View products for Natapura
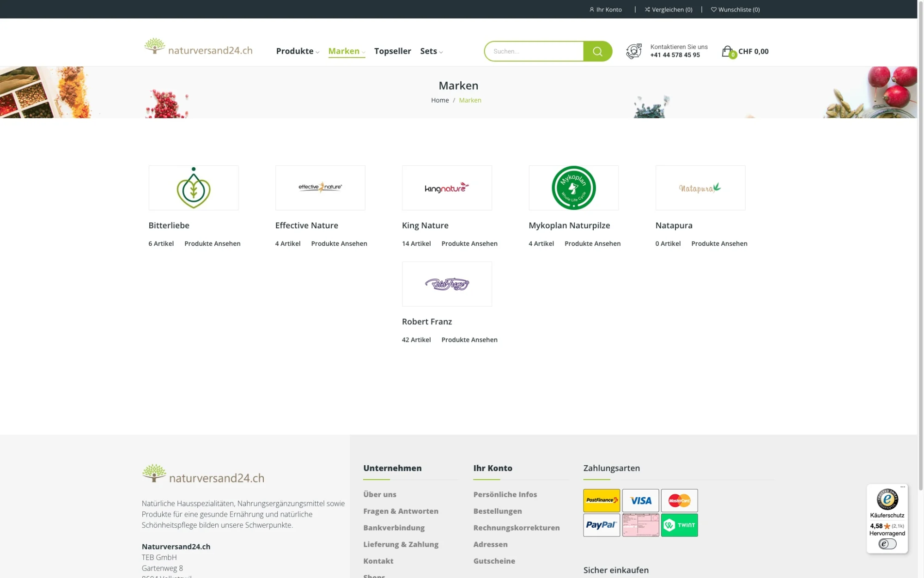The height and width of the screenshot is (578, 924). click(719, 243)
